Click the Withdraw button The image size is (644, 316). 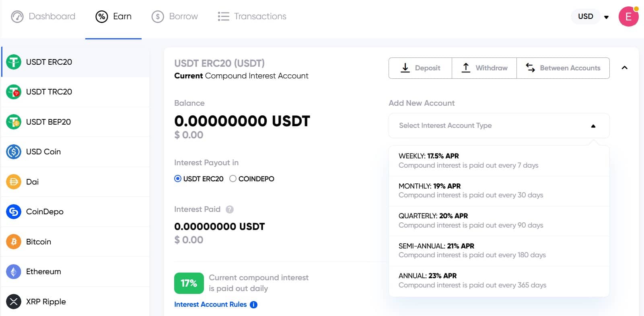[484, 68]
